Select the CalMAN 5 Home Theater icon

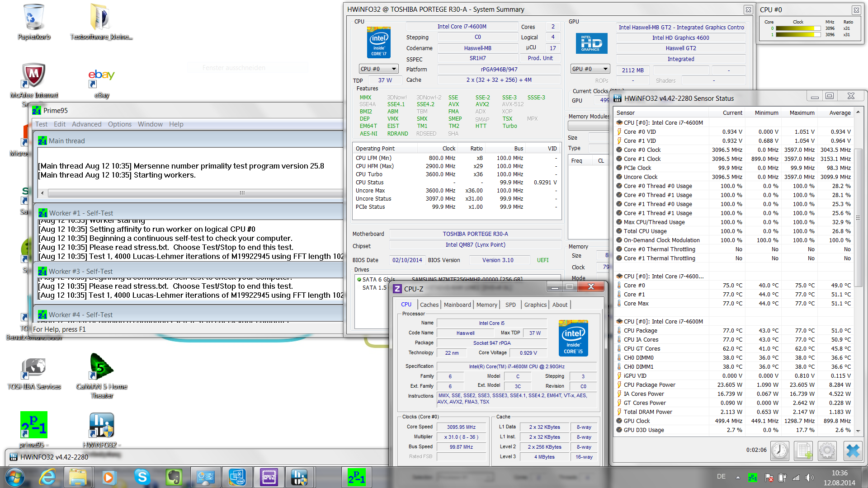101,375
